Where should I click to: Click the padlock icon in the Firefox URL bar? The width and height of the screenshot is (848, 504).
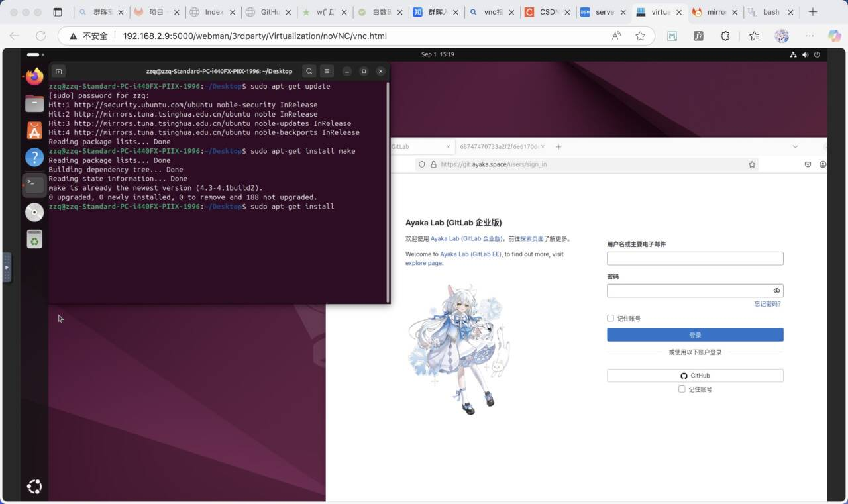433,164
